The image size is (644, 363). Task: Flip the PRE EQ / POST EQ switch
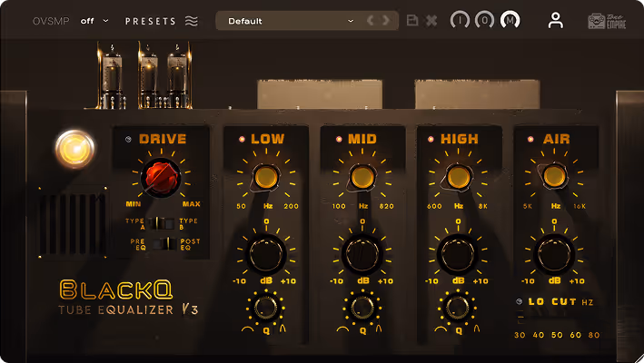click(x=163, y=243)
